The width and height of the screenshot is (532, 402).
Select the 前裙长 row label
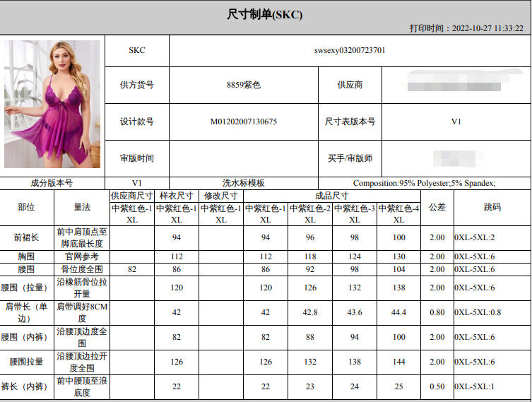click(x=26, y=237)
